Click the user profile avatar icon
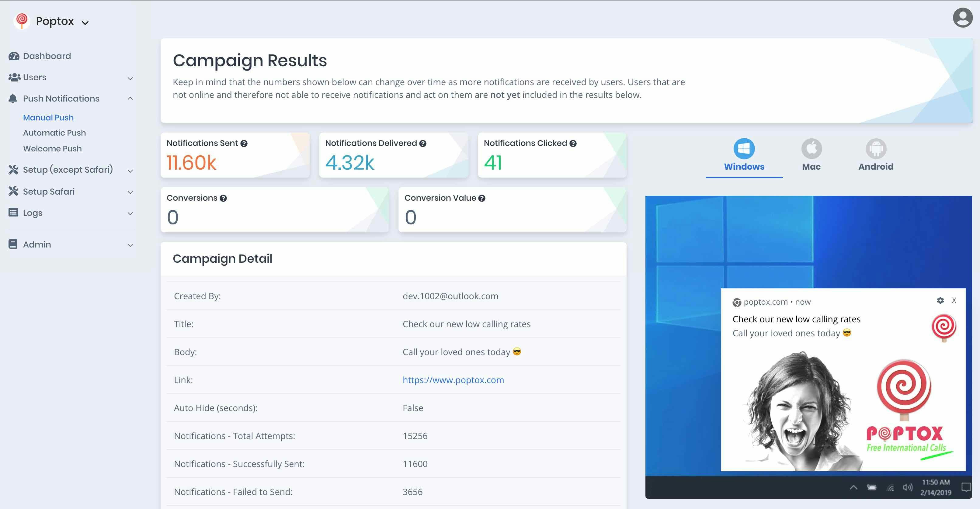This screenshot has height=509, width=980. (x=962, y=18)
